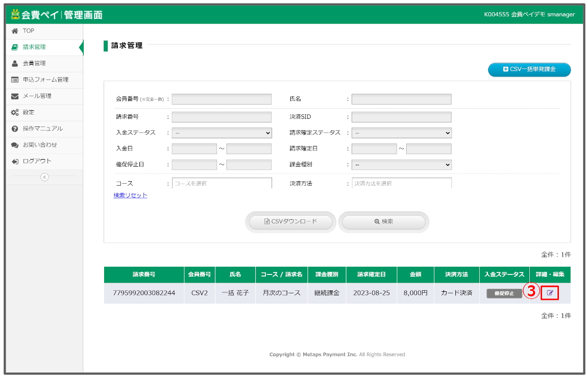
Task: Open the 課金種別 dropdown
Action: coord(401,165)
